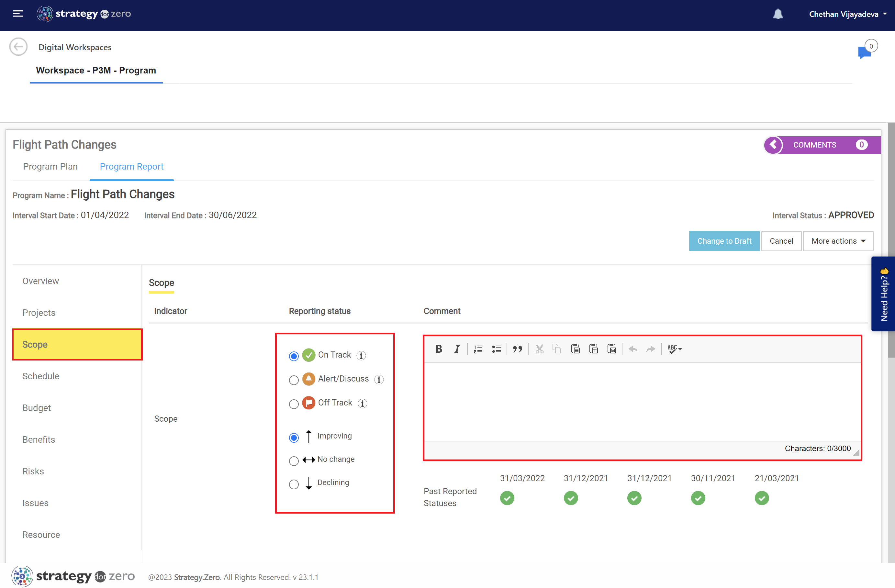Viewport: 895px width, 588px height.
Task: Expand the COMMENTS side panel
Action: click(x=773, y=145)
